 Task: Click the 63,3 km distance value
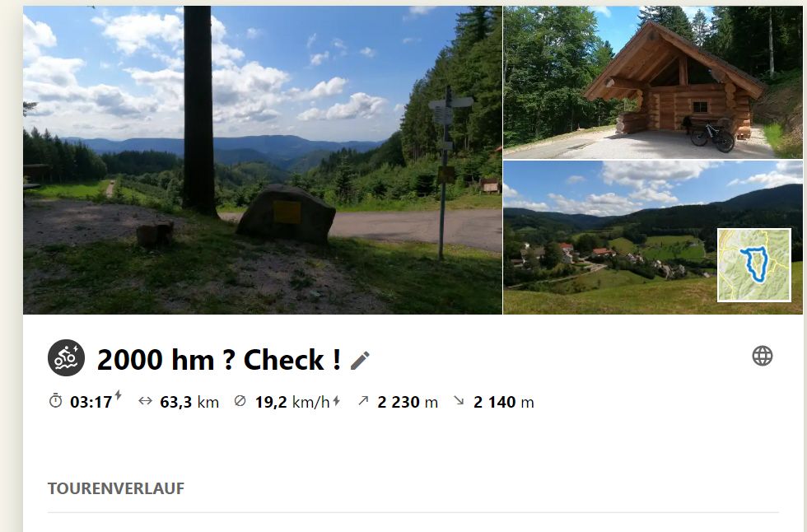pyautogui.click(x=189, y=402)
